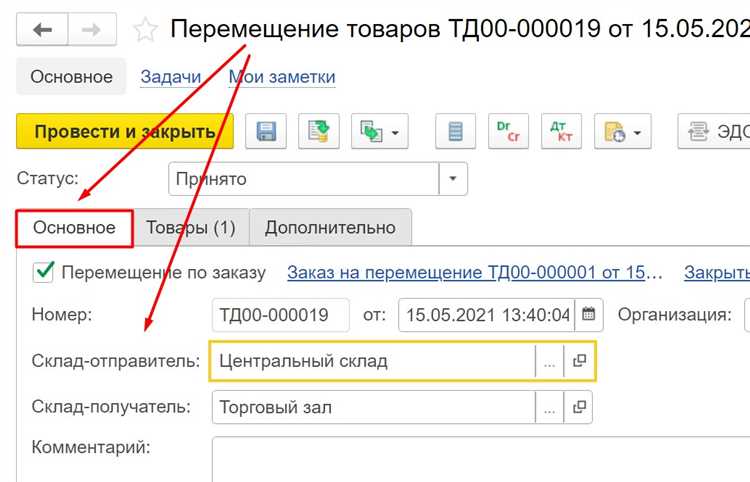Go back with the left arrow button
This screenshot has height=482, width=750.
(43, 30)
